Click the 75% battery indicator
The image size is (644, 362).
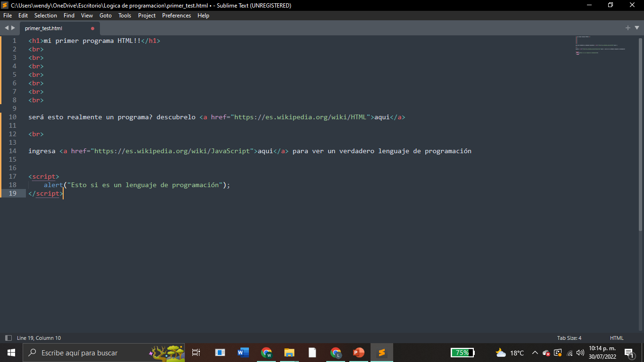pyautogui.click(x=462, y=353)
